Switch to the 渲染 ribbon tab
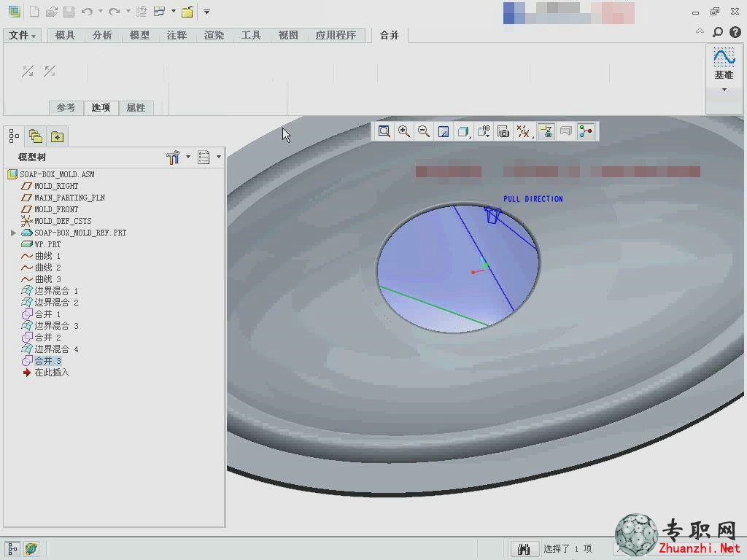This screenshot has height=560, width=747. [x=214, y=35]
